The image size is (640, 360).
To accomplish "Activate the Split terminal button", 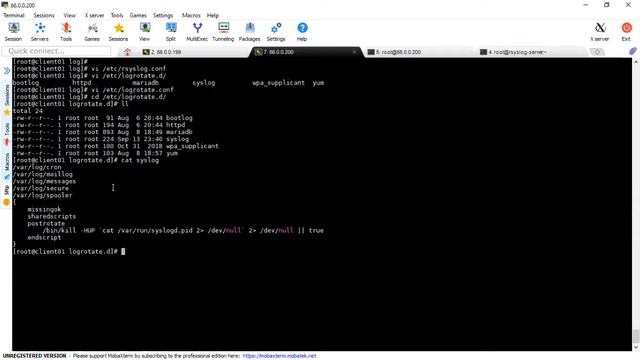I will coord(171,32).
